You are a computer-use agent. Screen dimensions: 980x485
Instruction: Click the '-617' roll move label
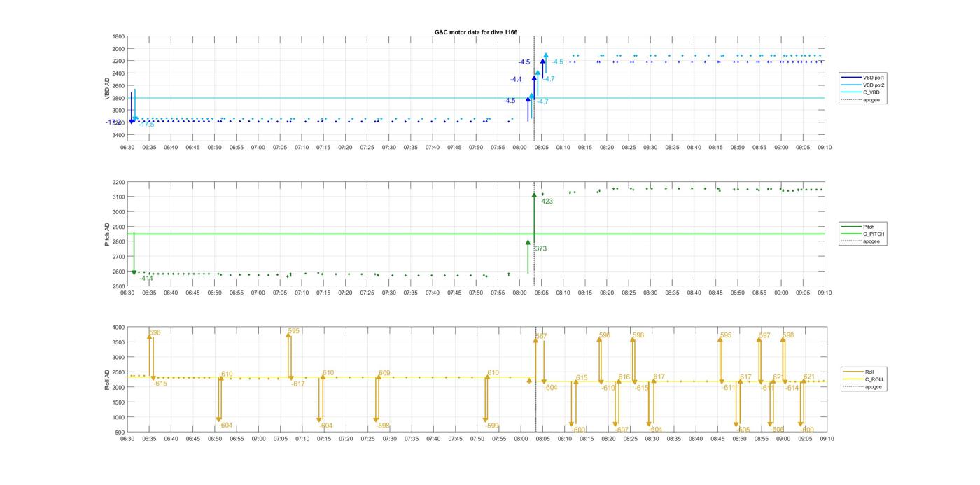pos(298,384)
